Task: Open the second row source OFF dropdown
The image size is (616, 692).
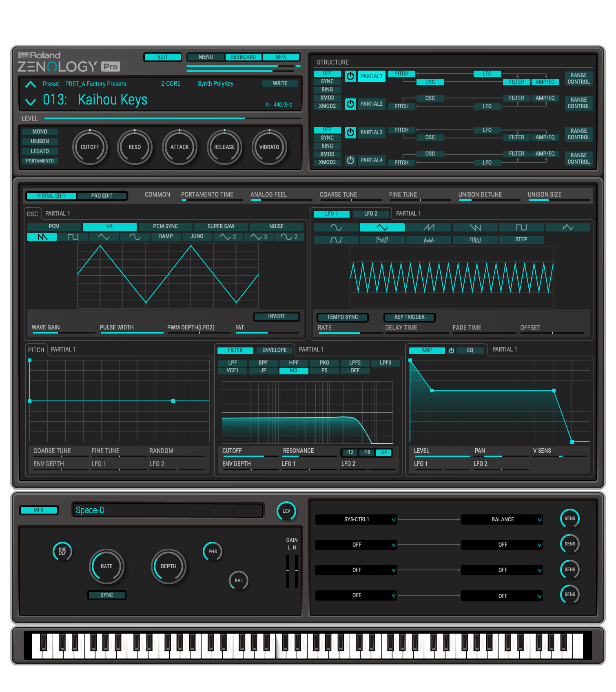Action: click(x=356, y=545)
